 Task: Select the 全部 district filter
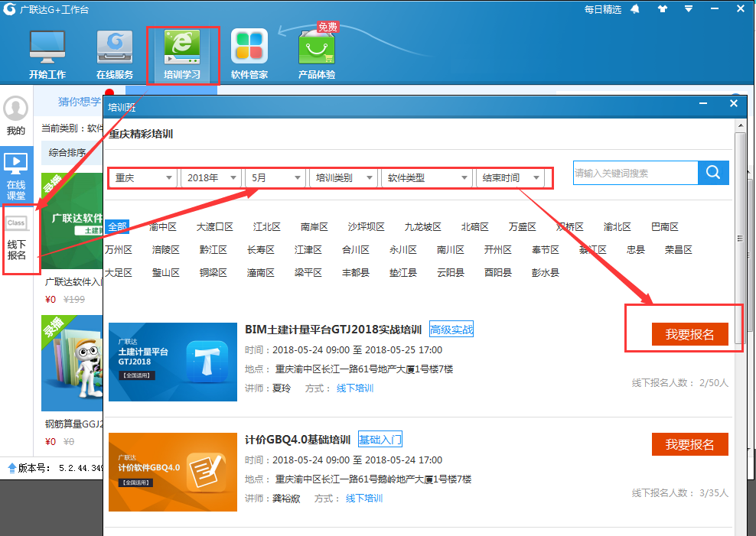pos(117,226)
